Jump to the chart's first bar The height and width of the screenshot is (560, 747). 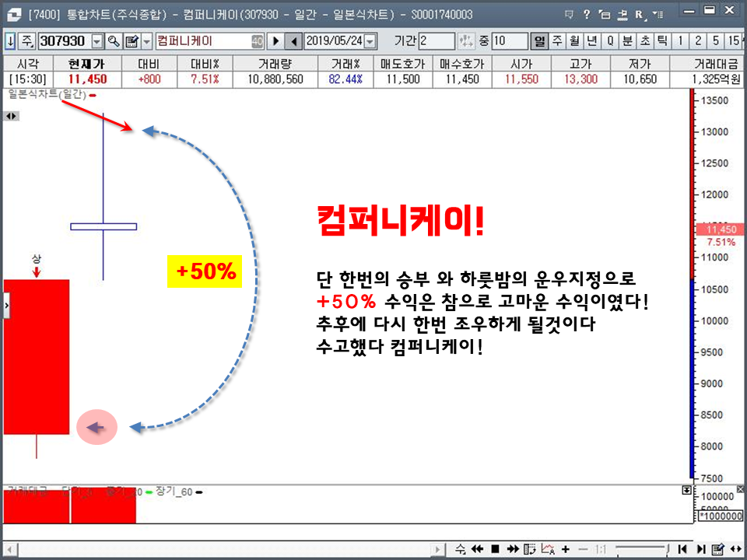[x=682, y=549]
